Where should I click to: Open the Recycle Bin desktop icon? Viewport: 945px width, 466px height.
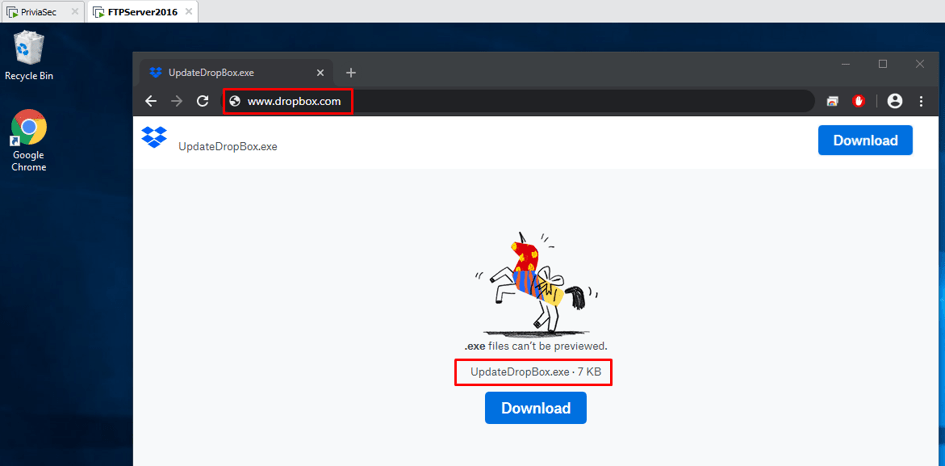point(28,55)
